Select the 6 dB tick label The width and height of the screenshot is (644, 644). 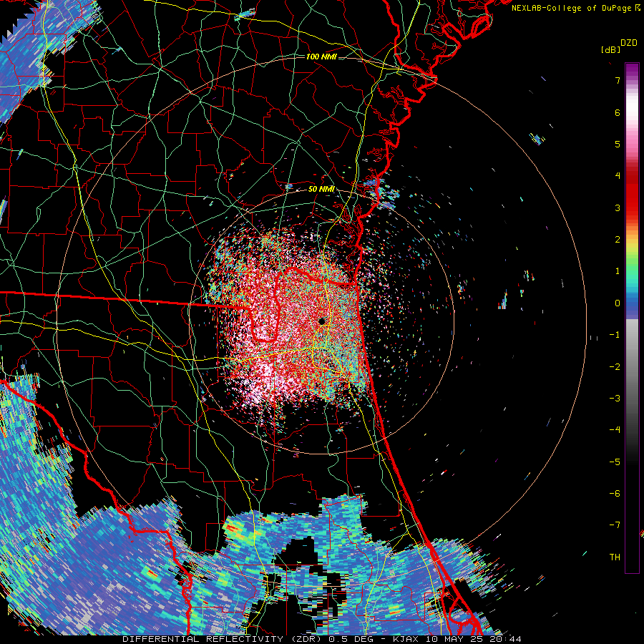click(618, 112)
